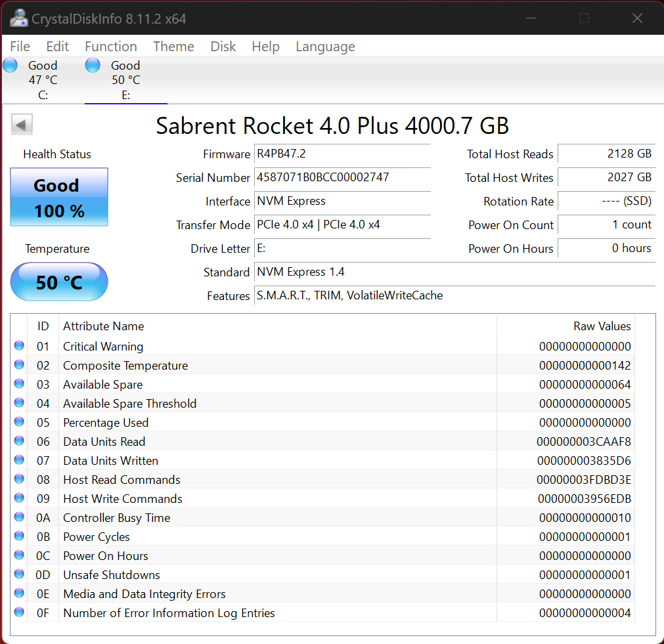Open the File menu

click(x=20, y=47)
